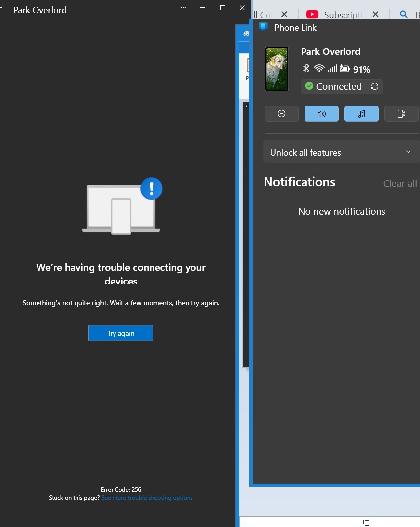Click the find my phone ring button

tap(401, 114)
